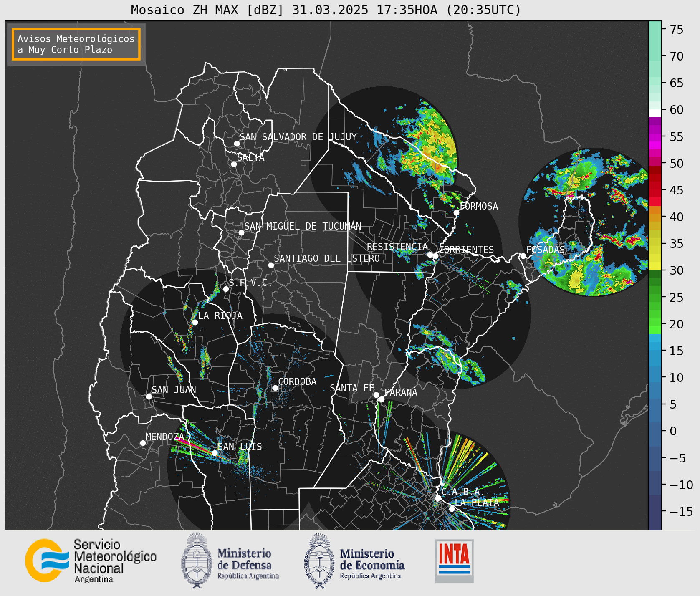Click the CORRIENTES city label
Image resolution: width=700 pixels, height=596 pixels.
[467, 250]
